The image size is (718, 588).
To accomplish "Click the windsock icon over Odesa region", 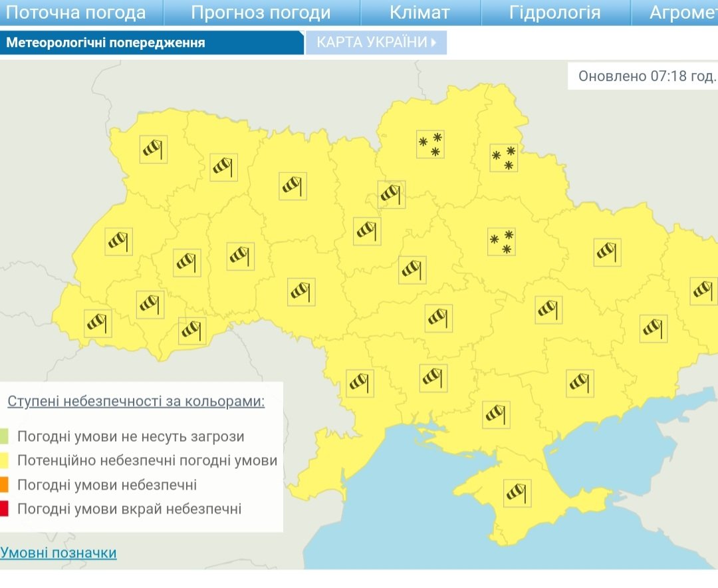I will tap(359, 382).
